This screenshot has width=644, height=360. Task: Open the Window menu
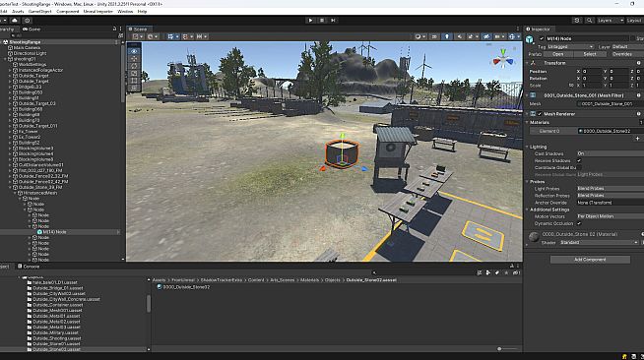tap(125, 12)
